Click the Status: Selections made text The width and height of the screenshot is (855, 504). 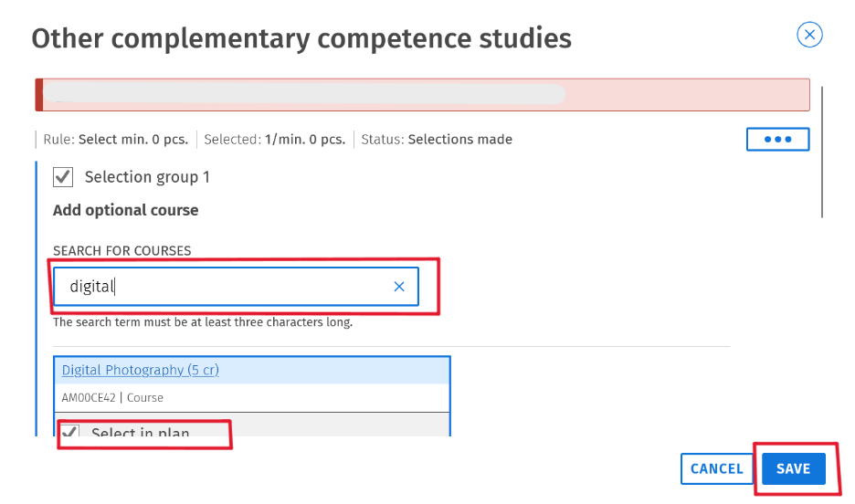click(437, 140)
